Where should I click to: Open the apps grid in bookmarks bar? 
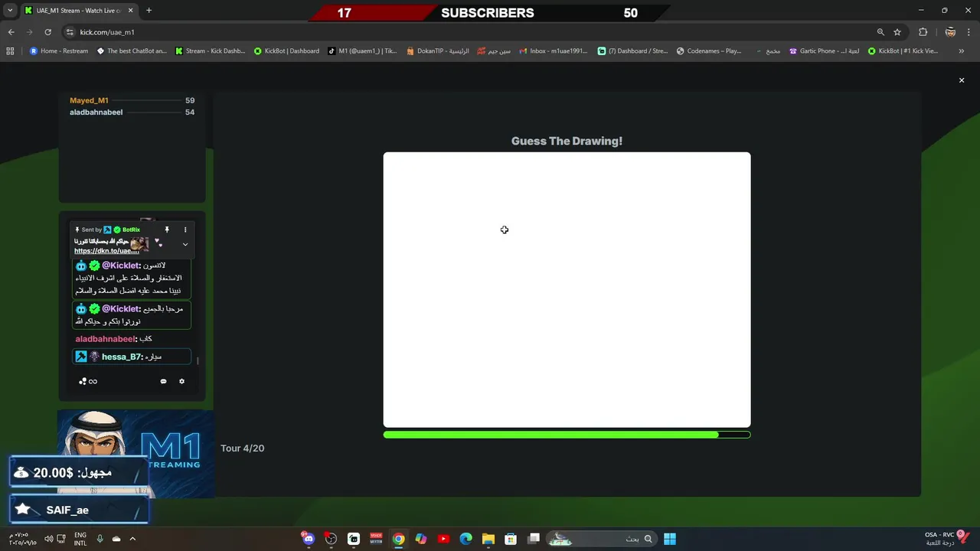point(10,51)
